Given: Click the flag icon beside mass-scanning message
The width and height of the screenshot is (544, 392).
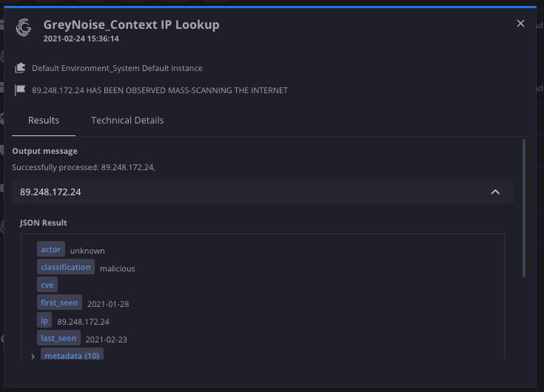Looking at the screenshot, I should coord(20,90).
